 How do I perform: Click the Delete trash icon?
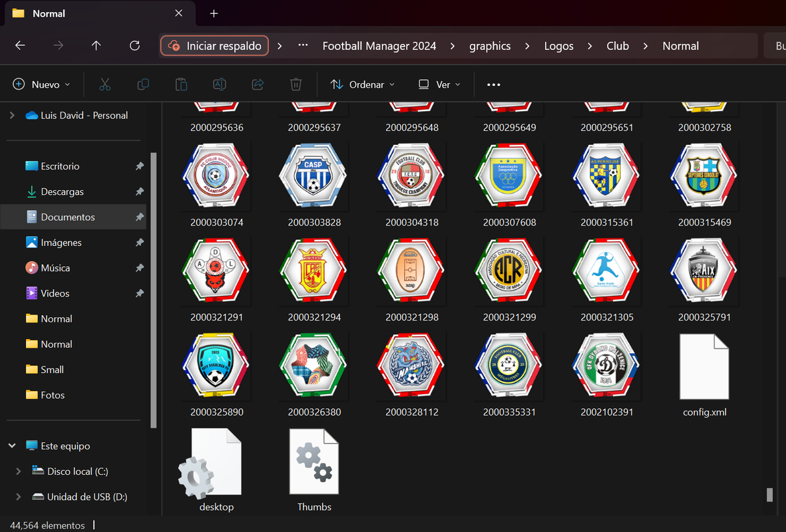click(295, 84)
